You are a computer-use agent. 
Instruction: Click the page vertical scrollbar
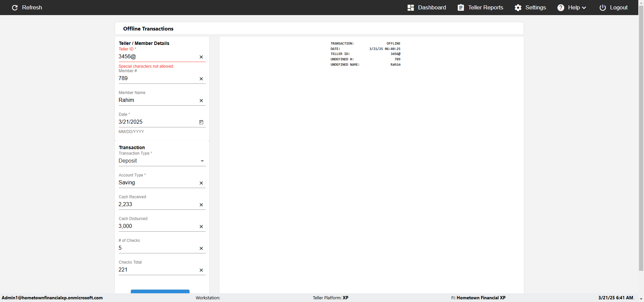[641, 137]
